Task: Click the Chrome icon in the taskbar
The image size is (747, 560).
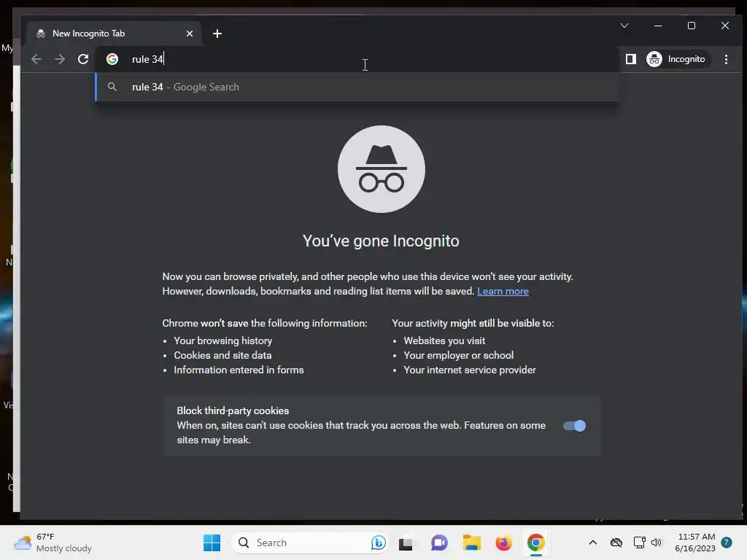Action: tap(536, 542)
